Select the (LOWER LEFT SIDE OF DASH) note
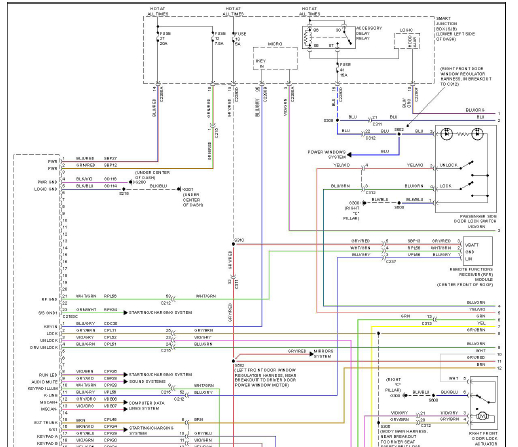 point(455,37)
